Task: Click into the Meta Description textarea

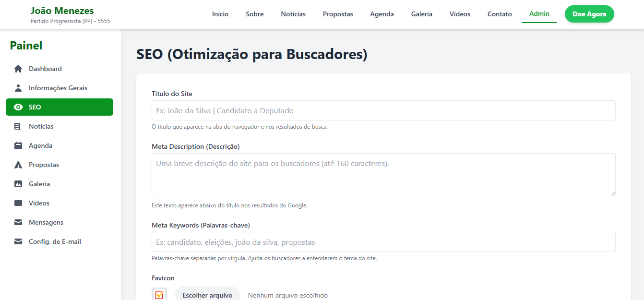Action: 383,174
